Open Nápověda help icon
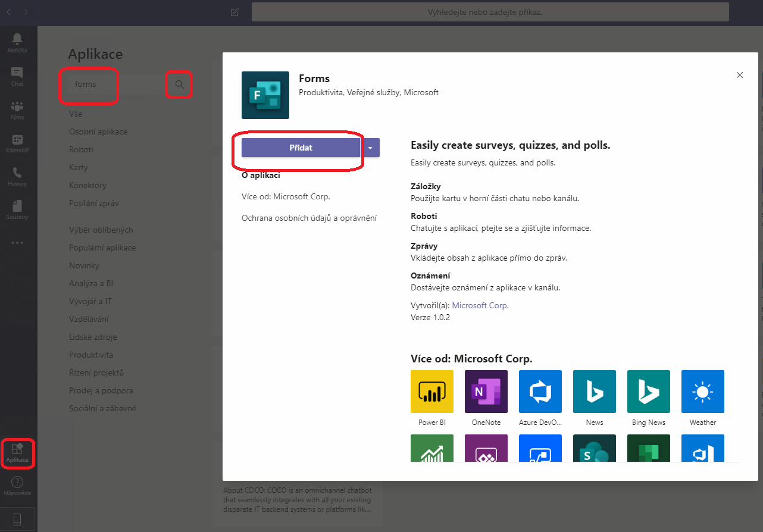763x532 pixels. 17,486
